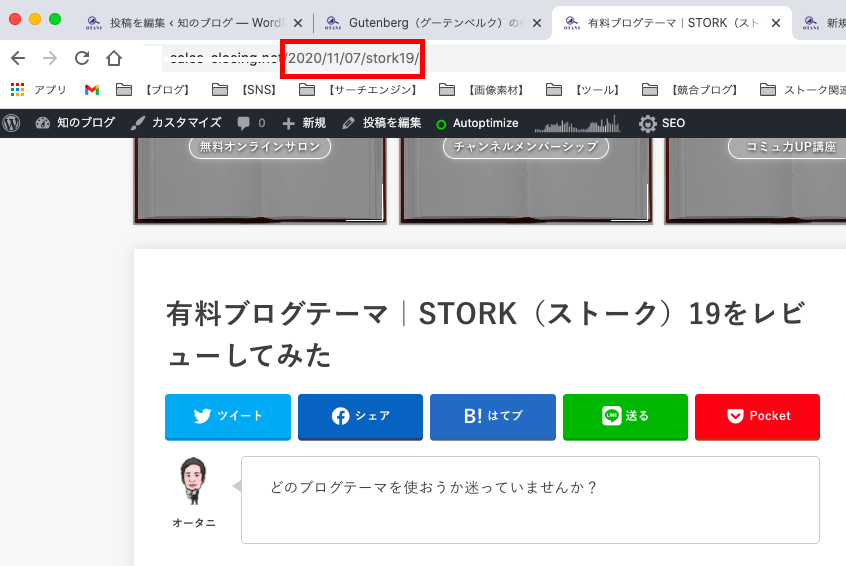Screen dimensions: 846x566
Task: Open the SEO gear menu
Action: [x=662, y=123]
